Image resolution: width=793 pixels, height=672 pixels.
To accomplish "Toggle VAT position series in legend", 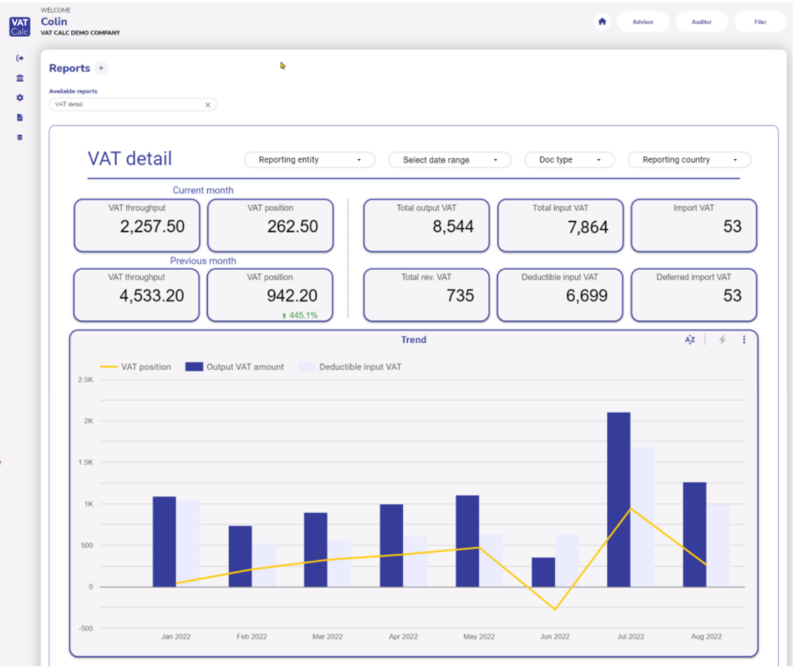I will (136, 367).
